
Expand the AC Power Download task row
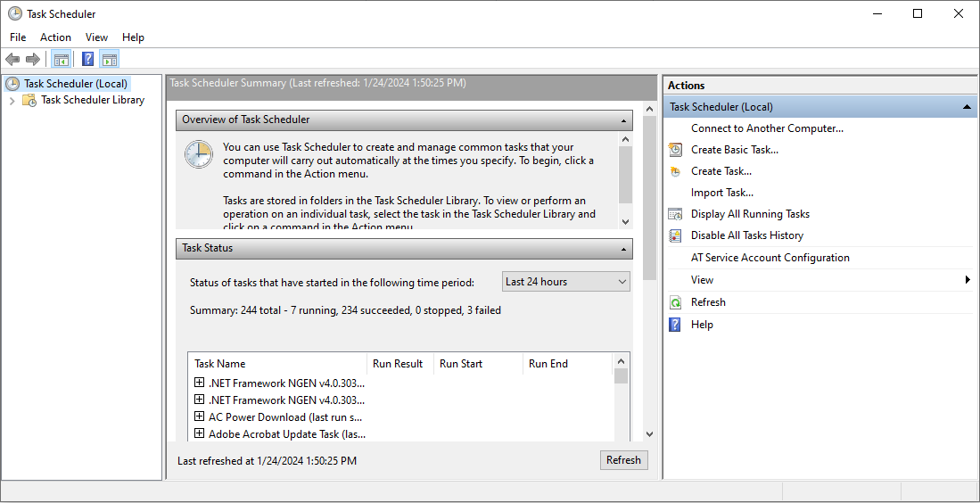[199, 416]
